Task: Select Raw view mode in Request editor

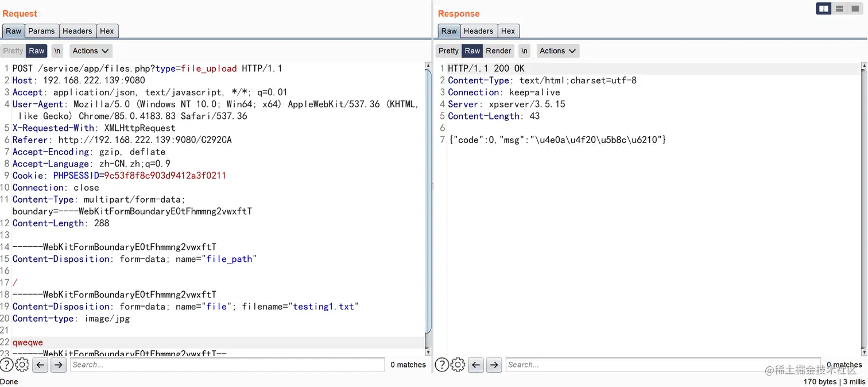Action: [x=37, y=51]
